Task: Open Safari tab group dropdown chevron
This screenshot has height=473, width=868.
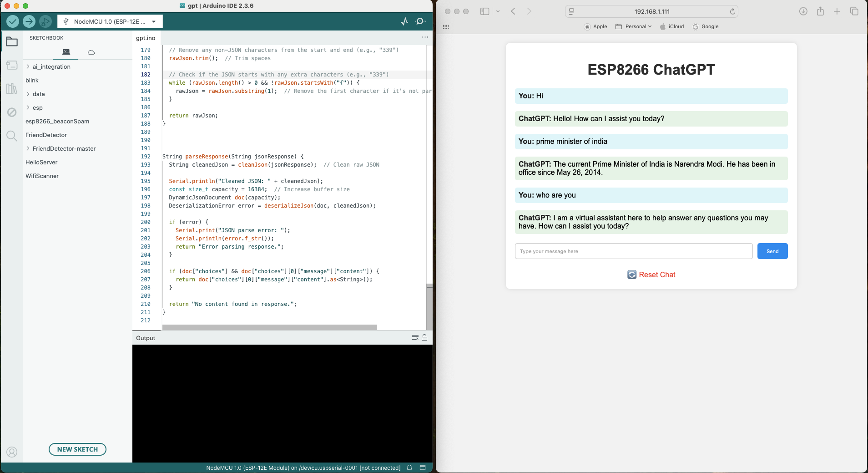Action: pyautogui.click(x=498, y=11)
